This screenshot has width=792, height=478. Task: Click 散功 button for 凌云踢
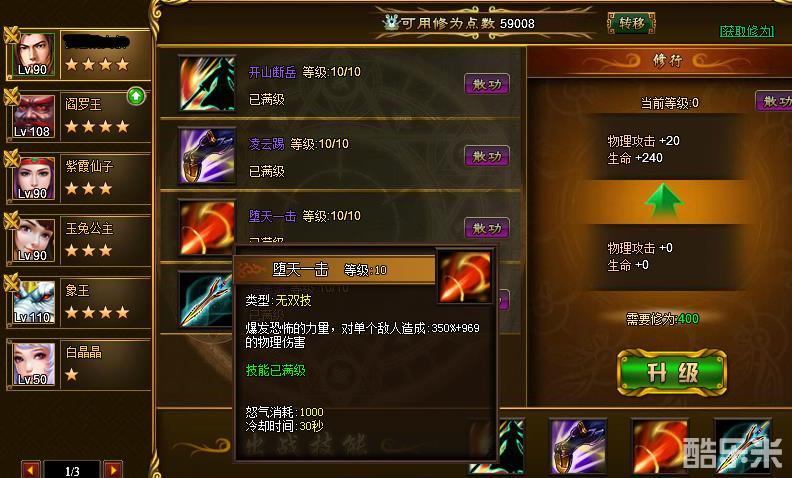(x=487, y=156)
